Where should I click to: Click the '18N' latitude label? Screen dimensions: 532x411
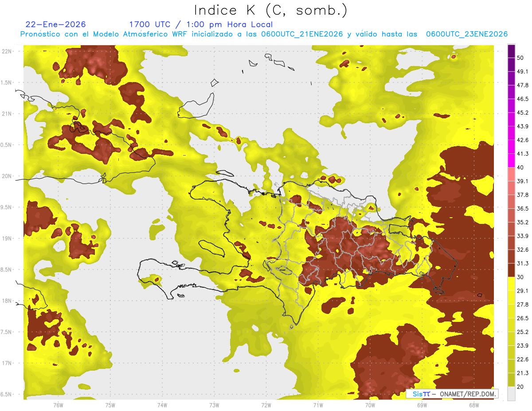8,301
